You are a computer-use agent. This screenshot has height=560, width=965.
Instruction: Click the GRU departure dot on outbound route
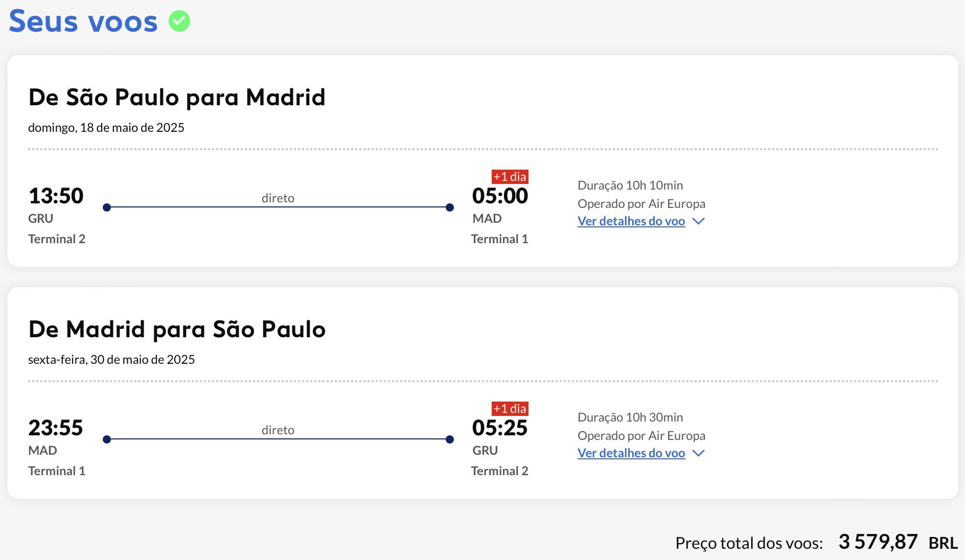click(x=107, y=207)
